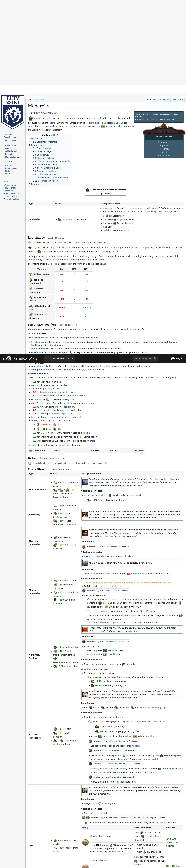The height and width of the screenshot is (868, 186).
Task: Expand the national ideas and policies table
Action: coord(140,450)
